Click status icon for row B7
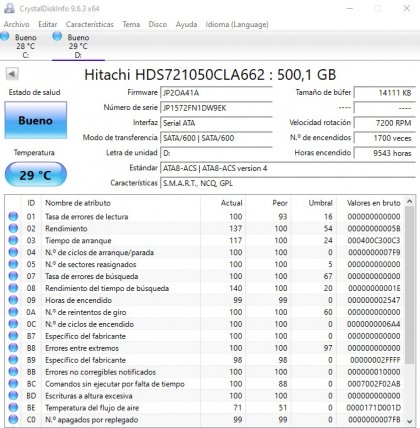The height and width of the screenshot is (428, 420). click(13, 336)
